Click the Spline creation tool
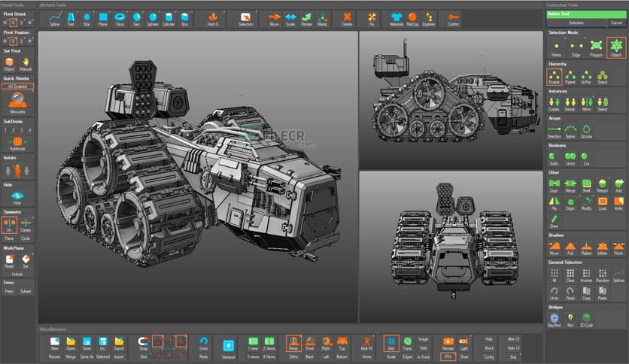The height and width of the screenshot is (364, 629). pos(55,17)
